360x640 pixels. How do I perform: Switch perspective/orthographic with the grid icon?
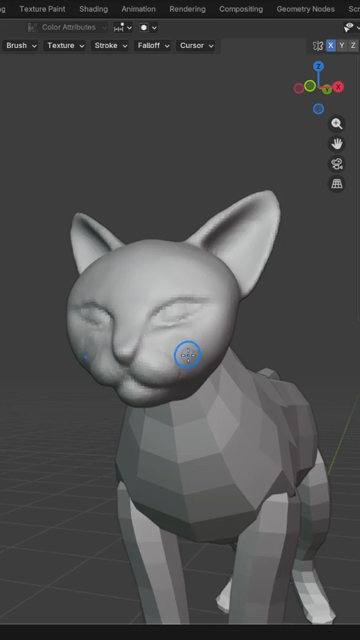[x=337, y=184]
